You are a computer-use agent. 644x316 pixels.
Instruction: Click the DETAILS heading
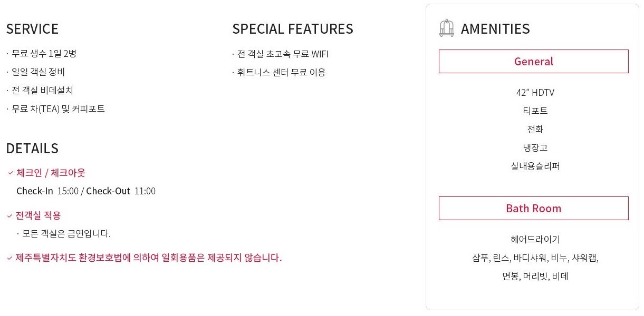[x=32, y=148]
